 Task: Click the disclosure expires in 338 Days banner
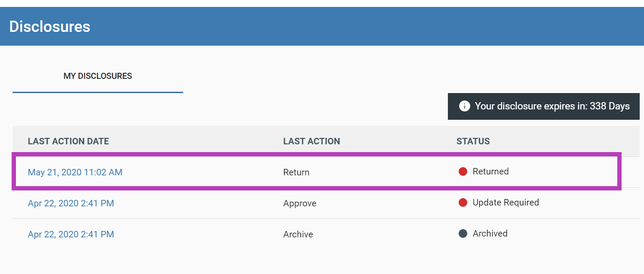pyautogui.click(x=544, y=106)
